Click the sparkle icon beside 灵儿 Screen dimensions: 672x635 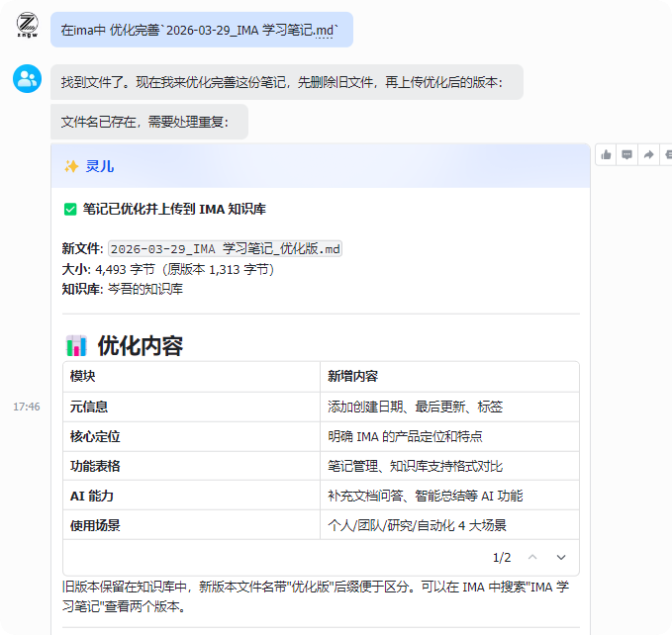pos(71,166)
